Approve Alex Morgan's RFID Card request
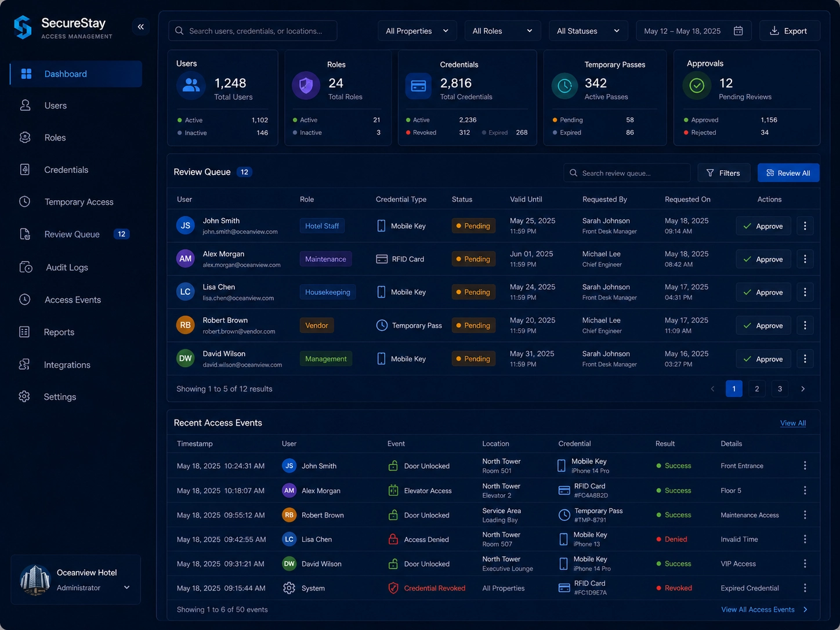The image size is (840, 630). click(763, 259)
